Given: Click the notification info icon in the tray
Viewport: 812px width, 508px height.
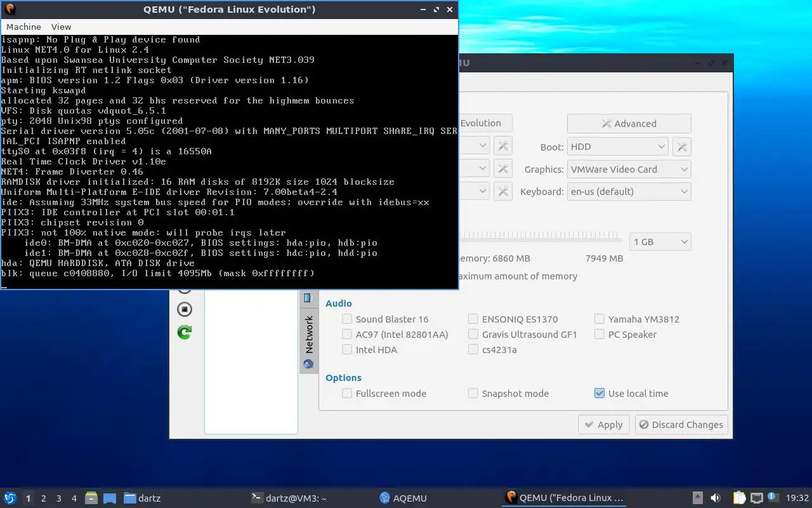Looking at the screenshot, I should [773, 497].
